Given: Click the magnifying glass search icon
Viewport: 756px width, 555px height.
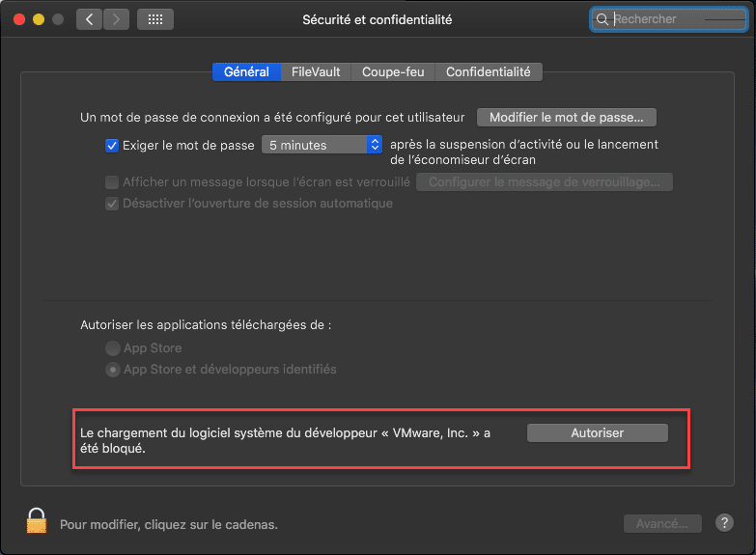Looking at the screenshot, I should [x=602, y=19].
